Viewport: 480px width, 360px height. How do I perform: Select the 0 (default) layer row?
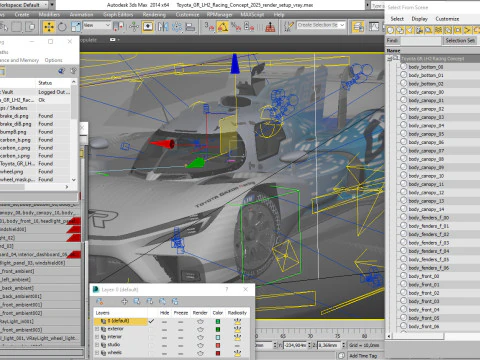(x=121, y=321)
